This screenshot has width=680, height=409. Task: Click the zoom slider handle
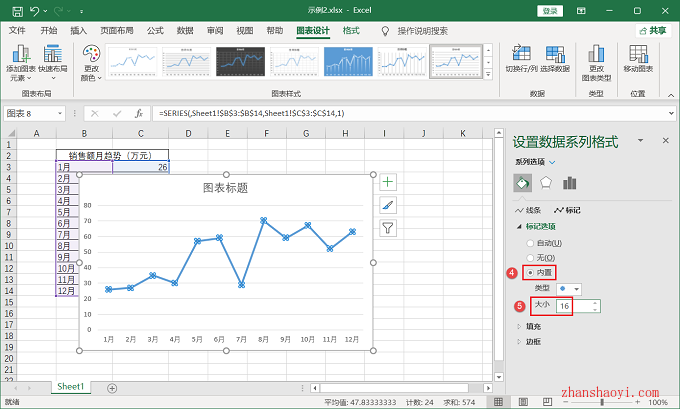602,402
